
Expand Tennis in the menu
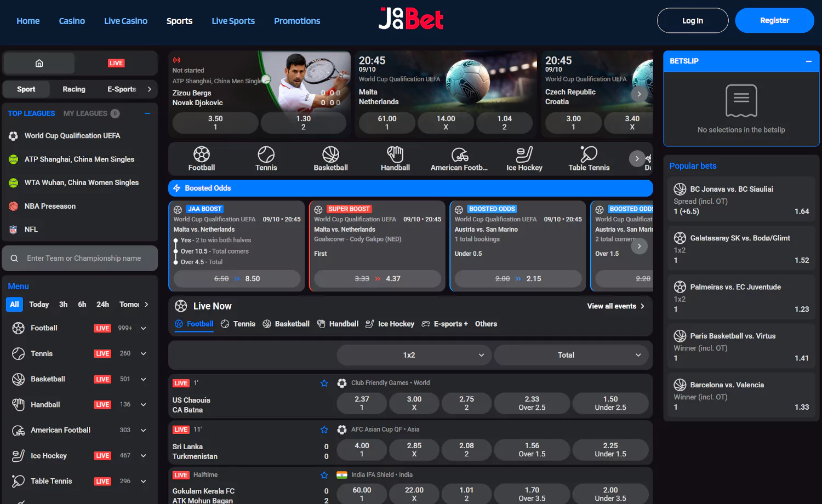[144, 354]
